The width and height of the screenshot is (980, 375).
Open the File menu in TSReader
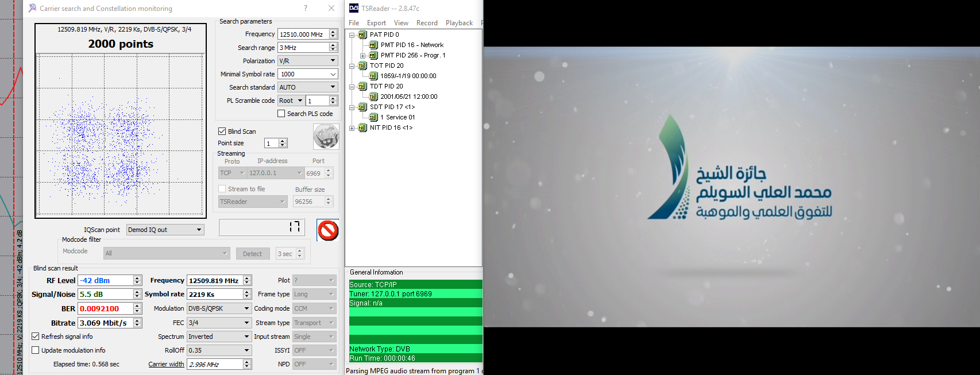pos(354,23)
